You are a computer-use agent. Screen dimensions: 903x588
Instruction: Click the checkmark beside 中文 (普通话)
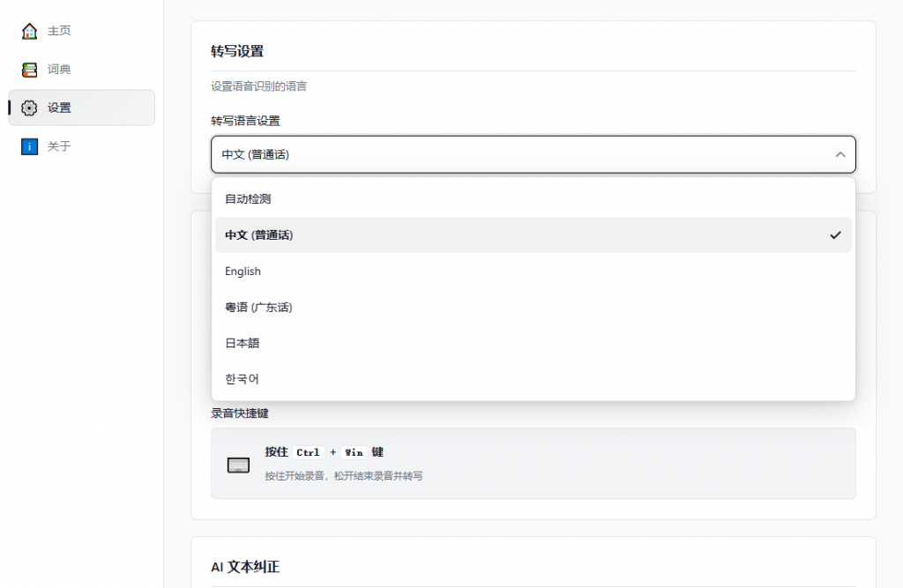coord(835,235)
